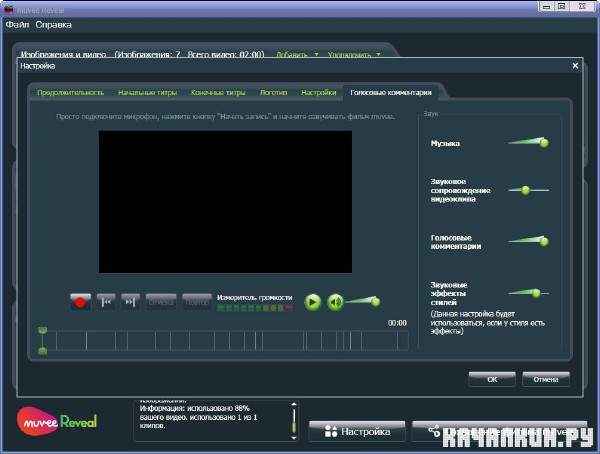Click the info panel scroll-down arrow
The image size is (600, 454).
point(294,437)
